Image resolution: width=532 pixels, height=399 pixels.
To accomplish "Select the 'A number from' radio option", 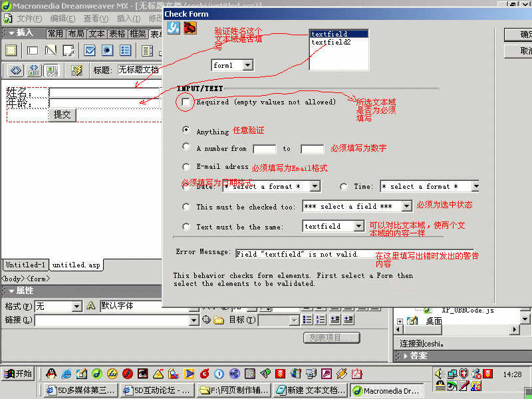I will 186,147.
